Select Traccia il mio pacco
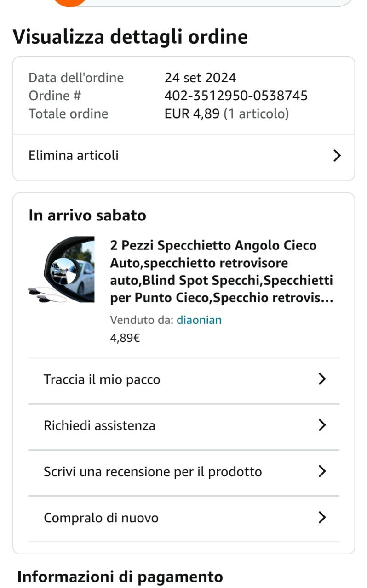The height and width of the screenshot is (588, 367). [x=102, y=380]
